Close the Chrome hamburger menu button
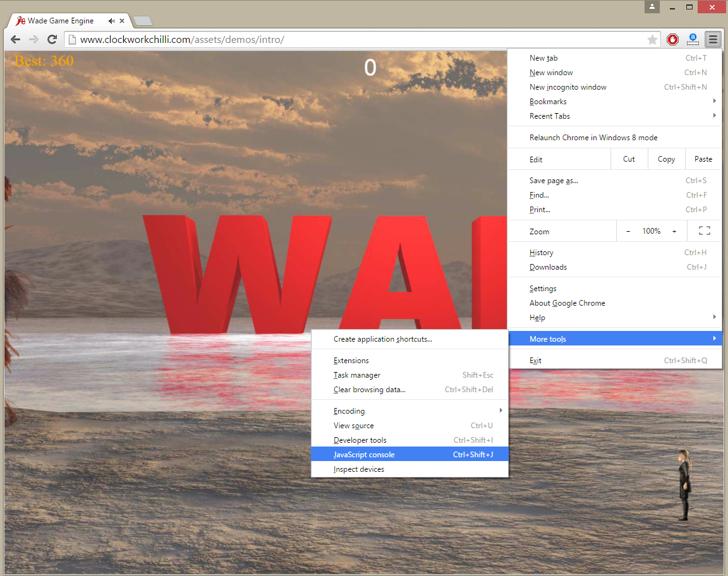 pos(713,39)
